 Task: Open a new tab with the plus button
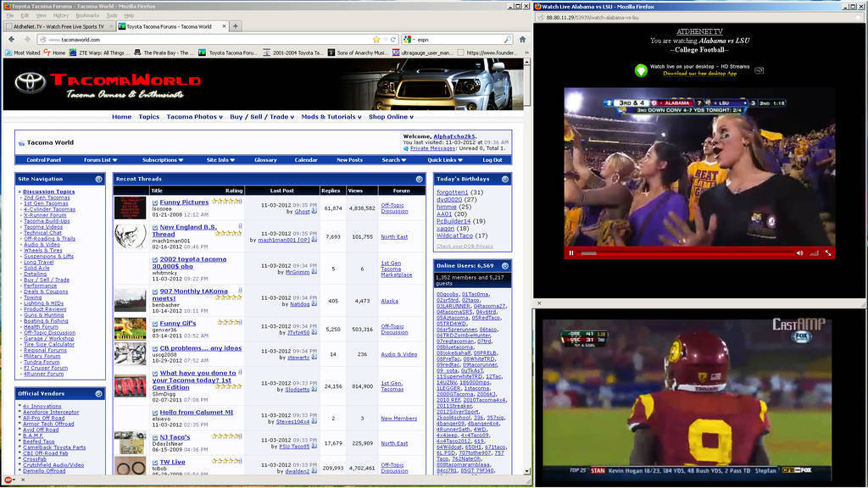tap(236, 26)
